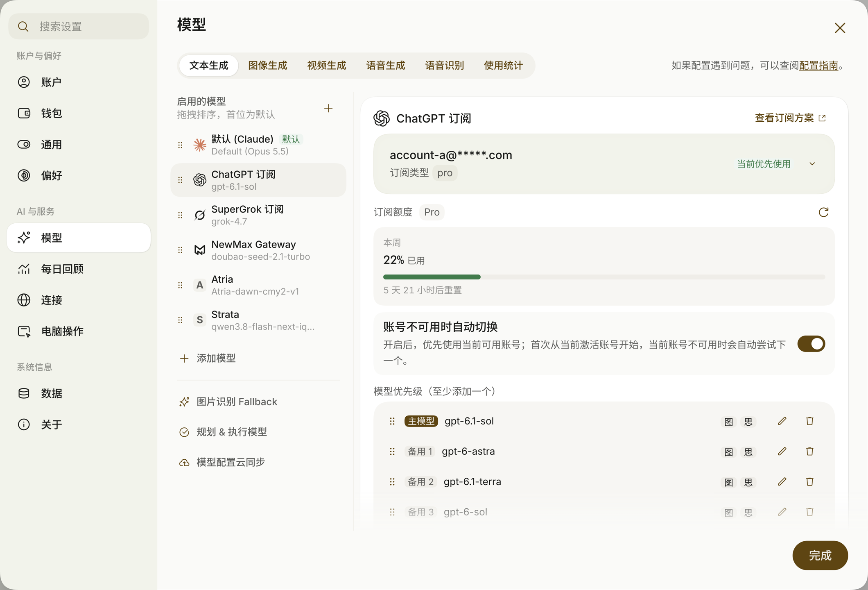The image size is (868, 590).
Task: Open 关于 in the sidebar
Action: coord(79,424)
